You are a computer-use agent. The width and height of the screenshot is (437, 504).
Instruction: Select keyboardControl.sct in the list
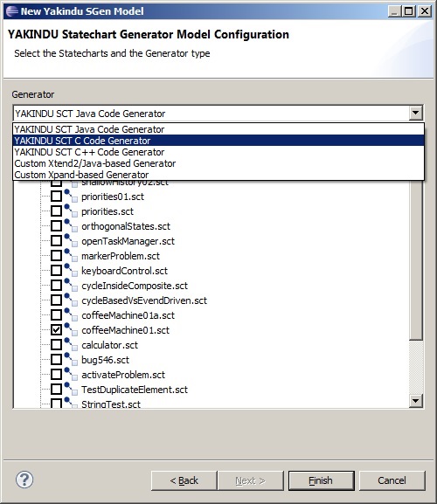tap(124, 271)
